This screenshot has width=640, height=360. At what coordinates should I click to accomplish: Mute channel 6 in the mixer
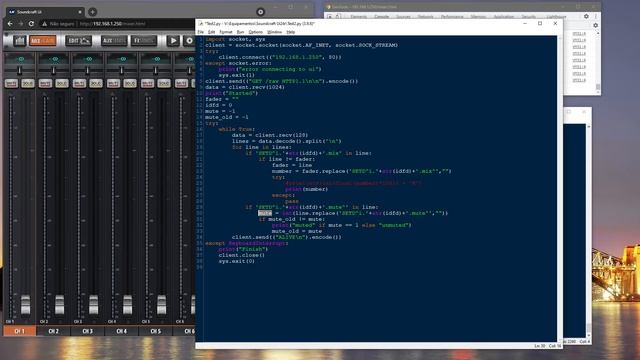click(x=181, y=84)
